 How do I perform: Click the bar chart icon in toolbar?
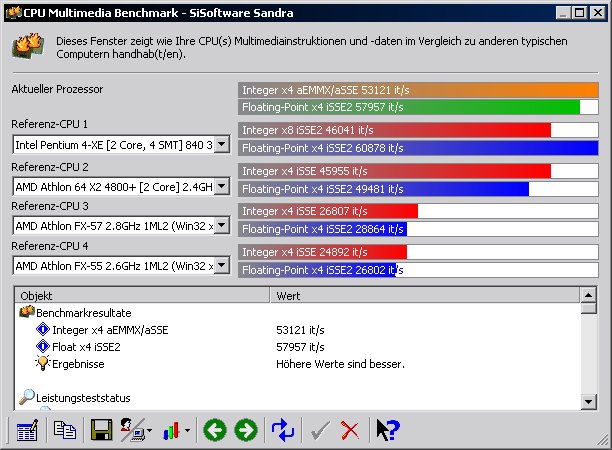(x=172, y=430)
